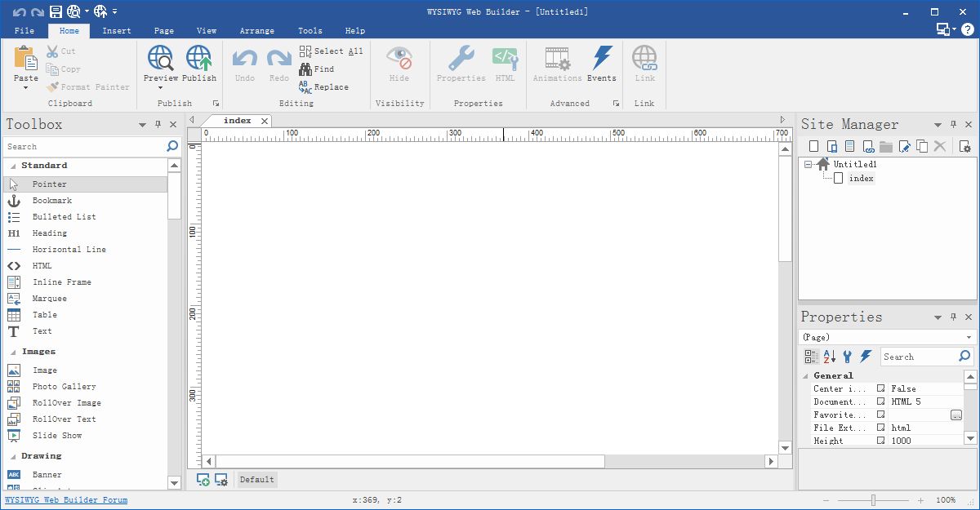Click the Find binoculars icon

(x=305, y=69)
